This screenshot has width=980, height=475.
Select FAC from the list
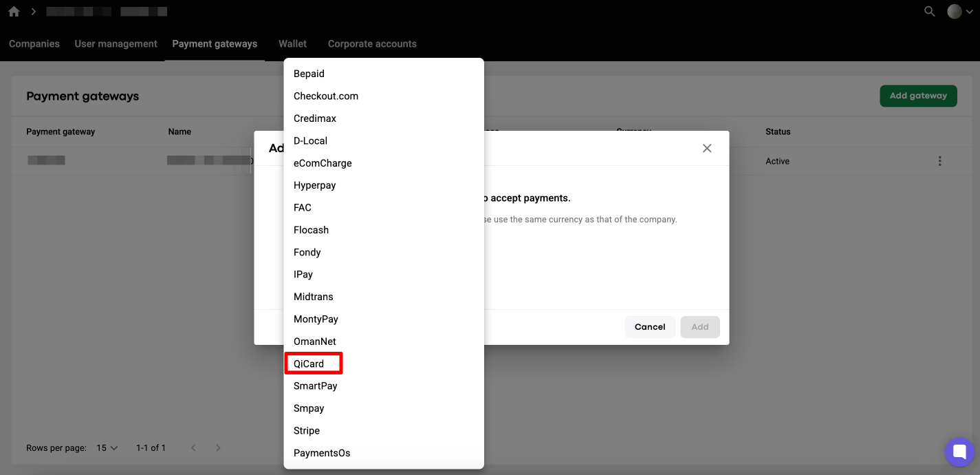pos(384,207)
